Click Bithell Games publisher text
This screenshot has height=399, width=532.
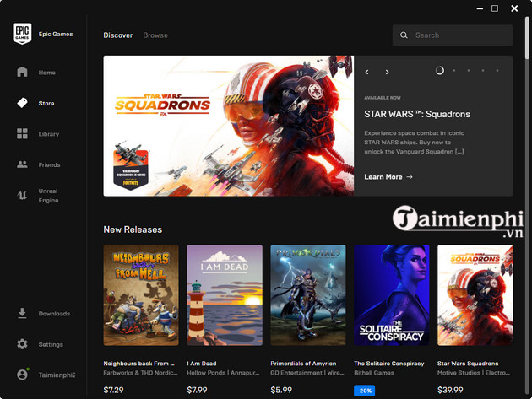point(374,373)
